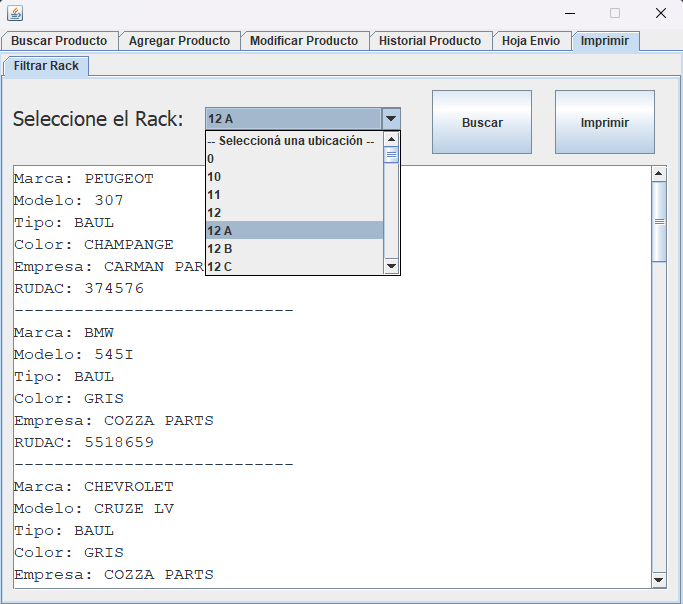Click the Filtrar Rack sub-tab
Image resolution: width=683 pixels, height=604 pixels.
click(46, 66)
